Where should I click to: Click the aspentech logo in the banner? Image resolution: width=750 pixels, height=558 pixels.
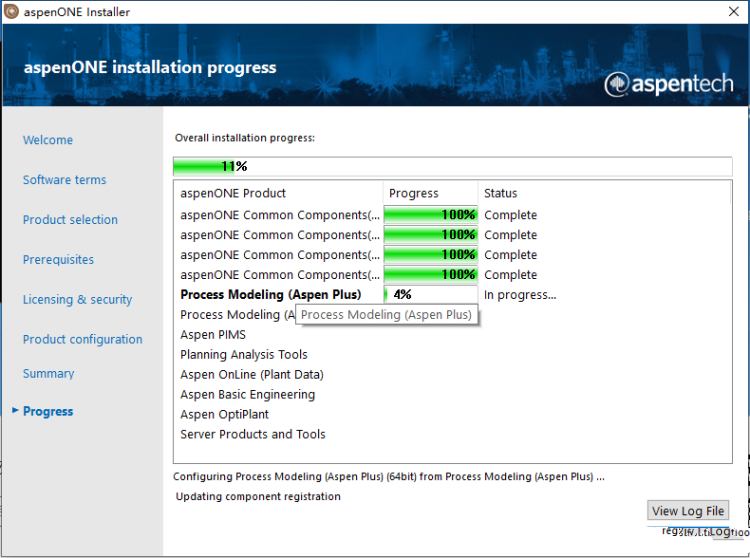point(668,84)
